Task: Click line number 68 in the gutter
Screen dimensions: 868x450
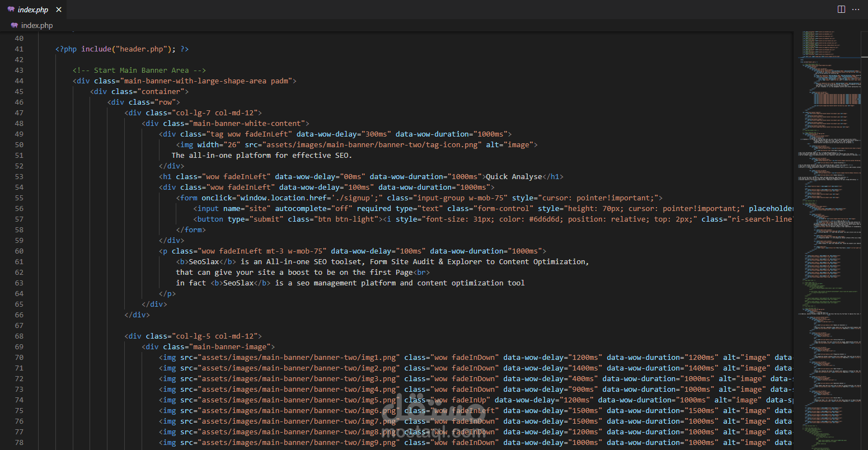Action: [19, 336]
